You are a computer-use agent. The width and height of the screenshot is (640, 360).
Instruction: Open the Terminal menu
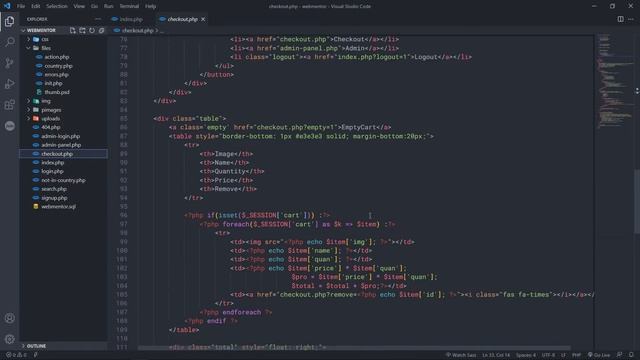tap(129, 6)
